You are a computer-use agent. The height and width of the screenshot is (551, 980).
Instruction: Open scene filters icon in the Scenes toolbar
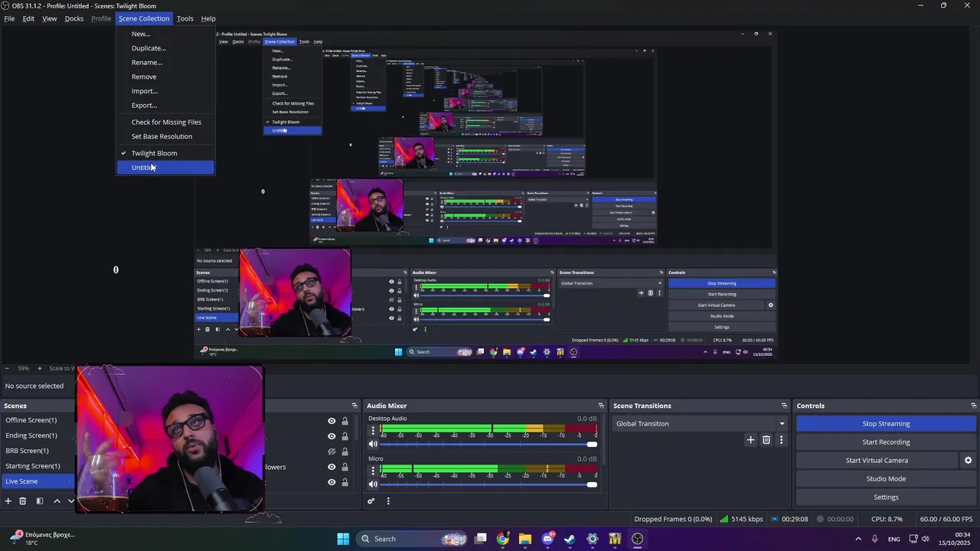pos(40,501)
